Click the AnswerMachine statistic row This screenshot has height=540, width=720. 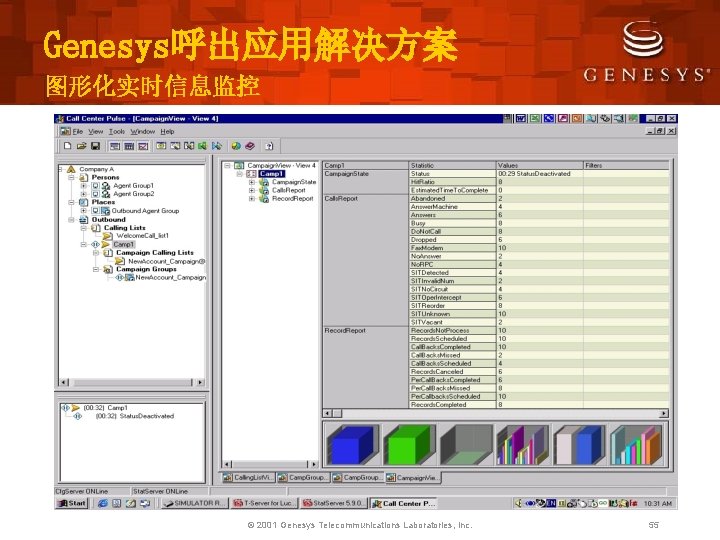point(452,207)
